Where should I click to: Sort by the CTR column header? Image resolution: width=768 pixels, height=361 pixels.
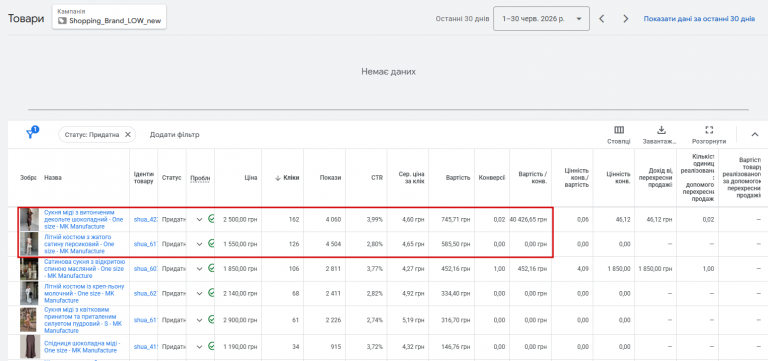[377, 178]
